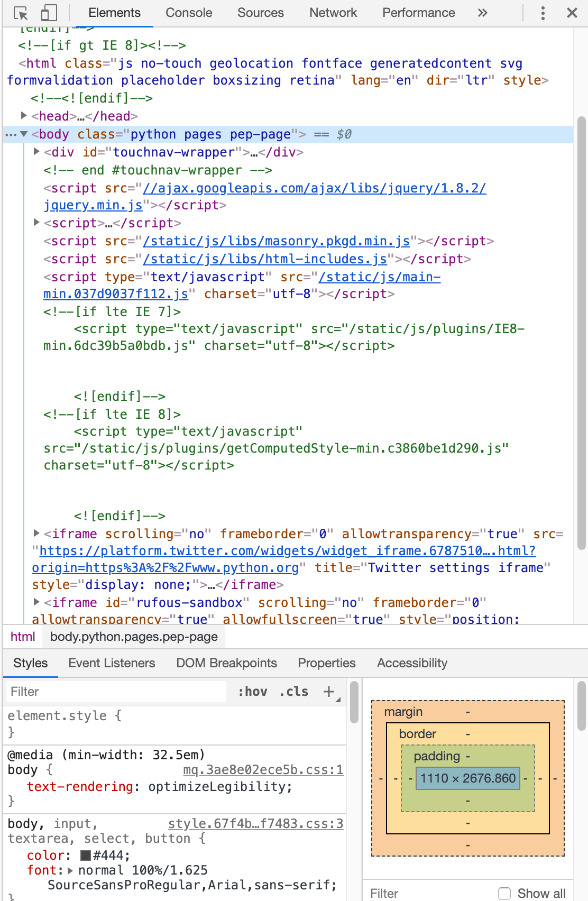The image size is (588, 901).
Task: Open the Sources tab
Action: tap(261, 13)
